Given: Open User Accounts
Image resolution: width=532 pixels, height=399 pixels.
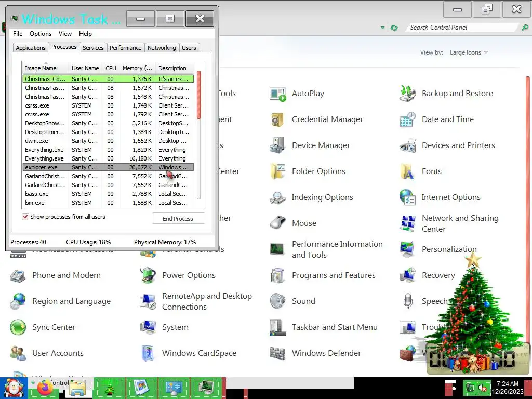Looking at the screenshot, I should [46, 353].
